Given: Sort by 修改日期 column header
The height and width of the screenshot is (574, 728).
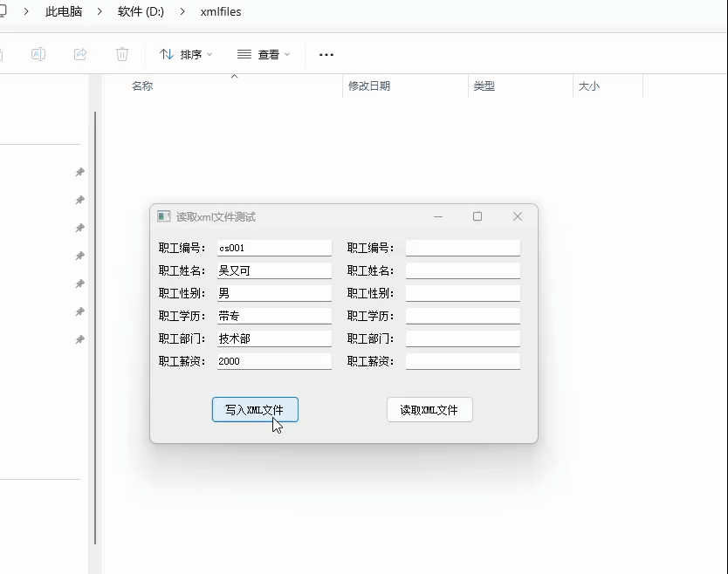Looking at the screenshot, I should point(369,85).
